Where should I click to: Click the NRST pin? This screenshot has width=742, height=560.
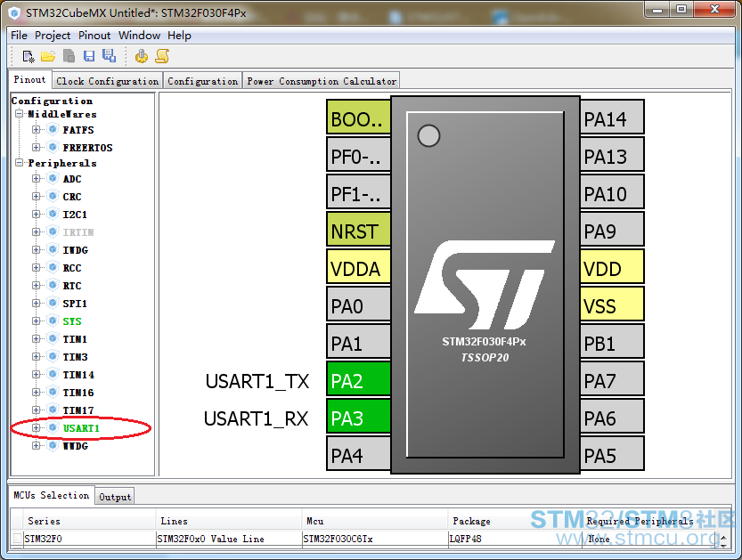tap(358, 230)
